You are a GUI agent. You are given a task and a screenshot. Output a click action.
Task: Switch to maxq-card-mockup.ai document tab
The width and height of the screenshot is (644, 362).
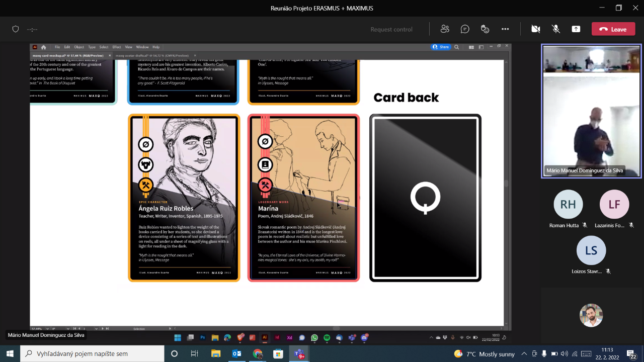click(x=68, y=56)
